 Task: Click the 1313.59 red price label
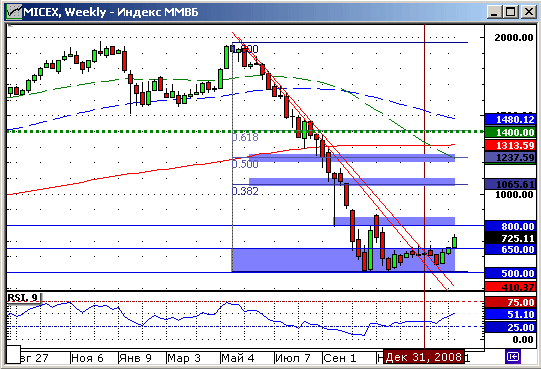point(510,145)
